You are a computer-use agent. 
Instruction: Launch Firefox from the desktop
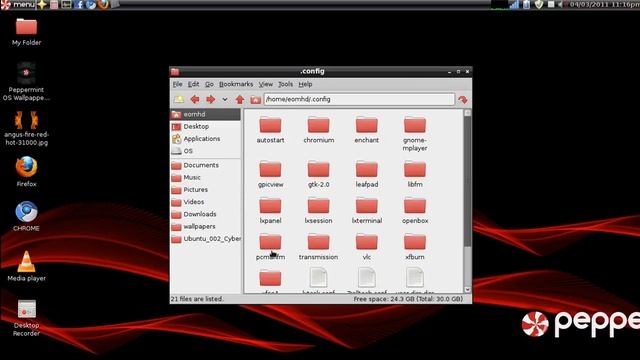[27, 171]
